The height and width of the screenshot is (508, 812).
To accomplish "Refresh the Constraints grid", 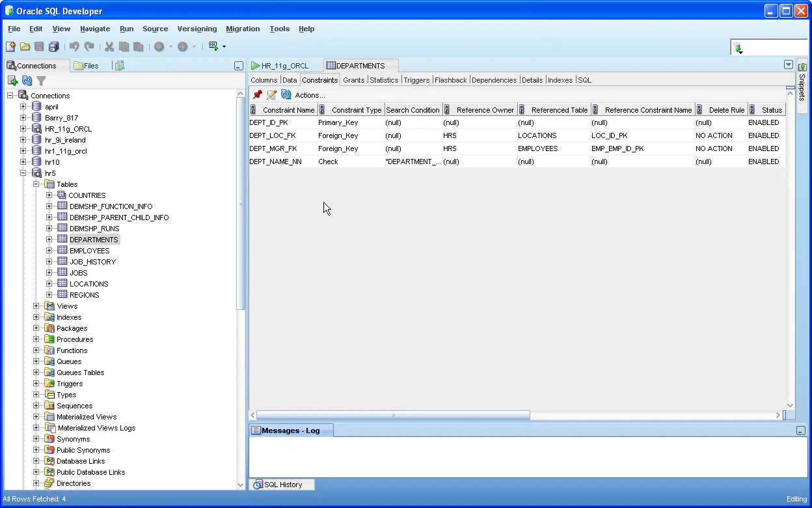I will (286, 94).
